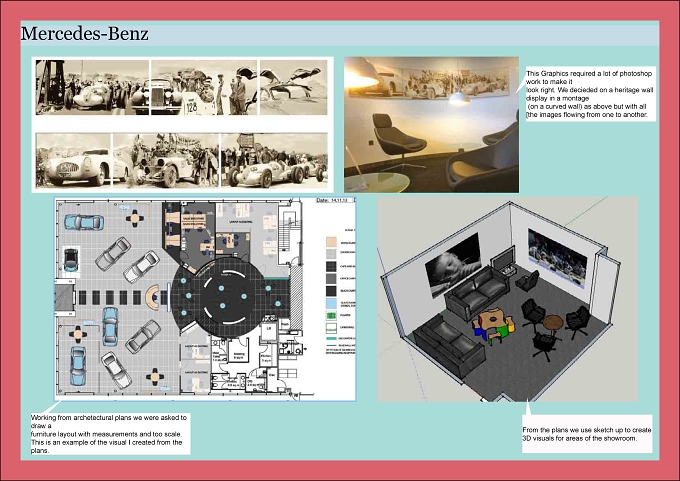The image size is (680, 481).
Task: Click the 'From the plans we use sketch up' caption
Action: click(x=587, y=434)
